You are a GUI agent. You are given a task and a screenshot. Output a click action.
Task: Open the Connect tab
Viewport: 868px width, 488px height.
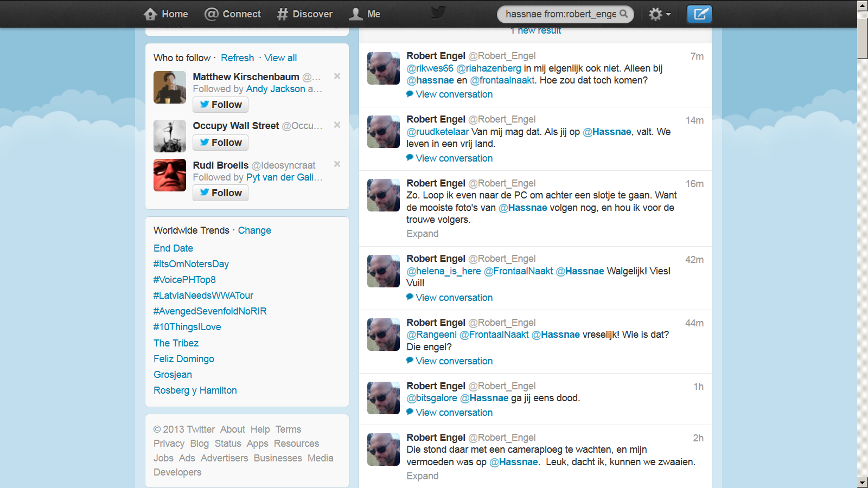pyautogui.click(x=232, y=14)
